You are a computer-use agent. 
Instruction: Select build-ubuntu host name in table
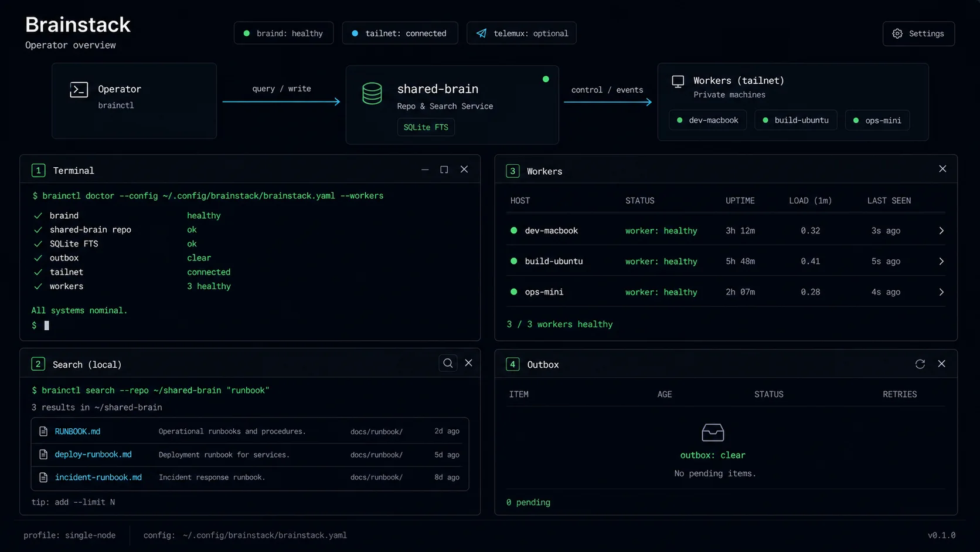coord(554,262)
